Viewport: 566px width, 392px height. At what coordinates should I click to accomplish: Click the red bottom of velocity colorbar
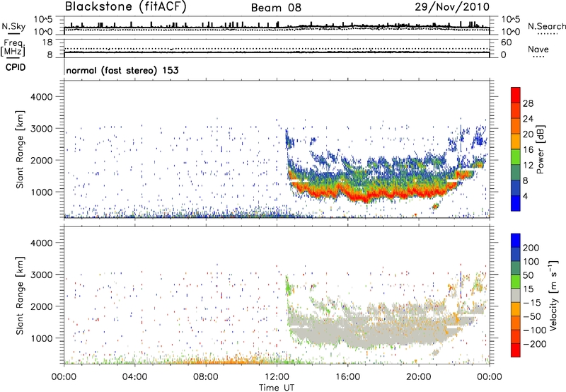[516, 350]
